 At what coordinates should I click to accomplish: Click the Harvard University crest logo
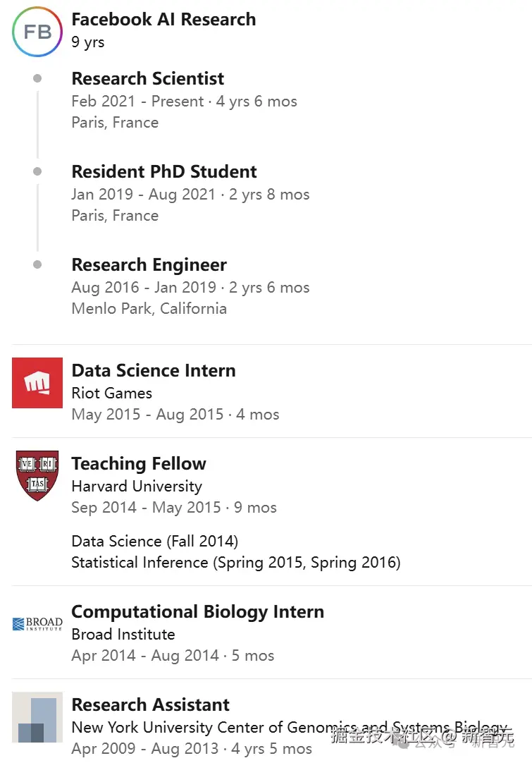click(x=37, y=476)
